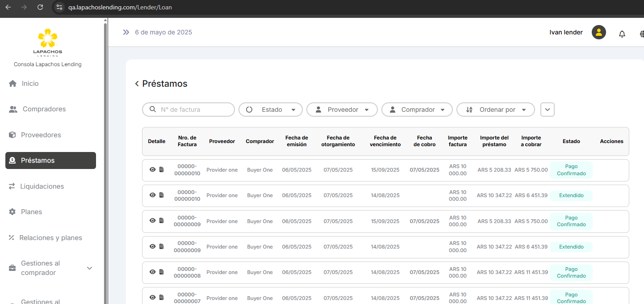The image size is (644, 304).
Task: Open document icon for invoice 00000-00000008
Action: pyautogui.click(x=162, y=272)
